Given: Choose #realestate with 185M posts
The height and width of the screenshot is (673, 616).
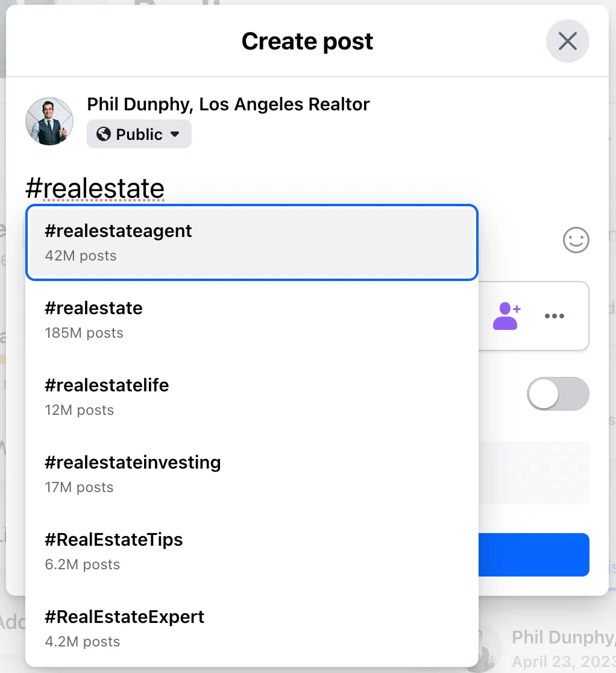Looking at the screenshot, I should coord(251,320).
